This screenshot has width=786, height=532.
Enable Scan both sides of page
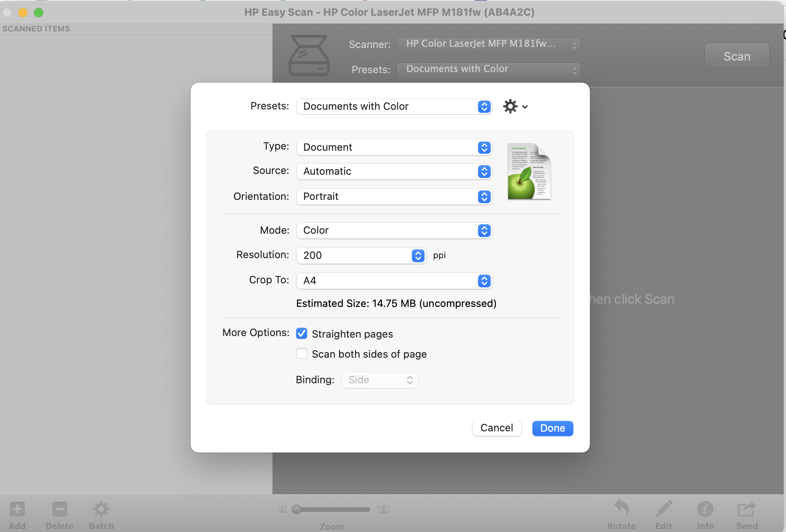point(302,353)
